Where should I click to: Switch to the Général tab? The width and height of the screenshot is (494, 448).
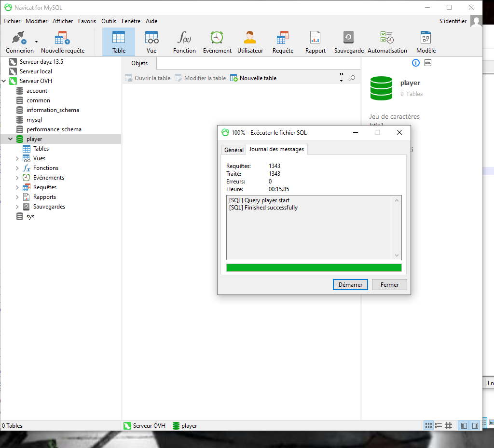(x=234, y=150)
